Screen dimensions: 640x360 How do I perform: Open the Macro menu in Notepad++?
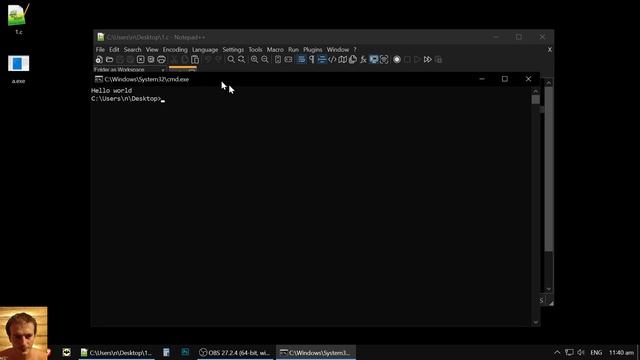pos(275,49)
